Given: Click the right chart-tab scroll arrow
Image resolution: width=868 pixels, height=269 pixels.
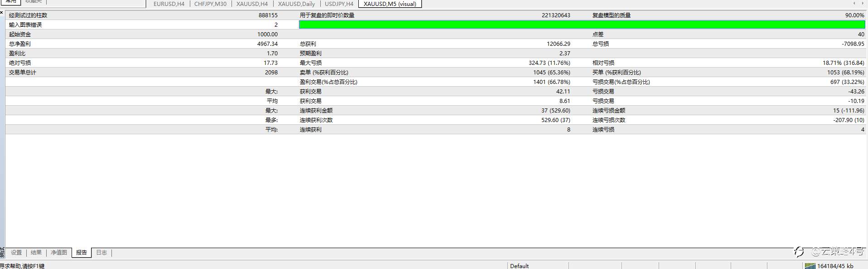Looking at the screenshot, I should tap(862, 4).
